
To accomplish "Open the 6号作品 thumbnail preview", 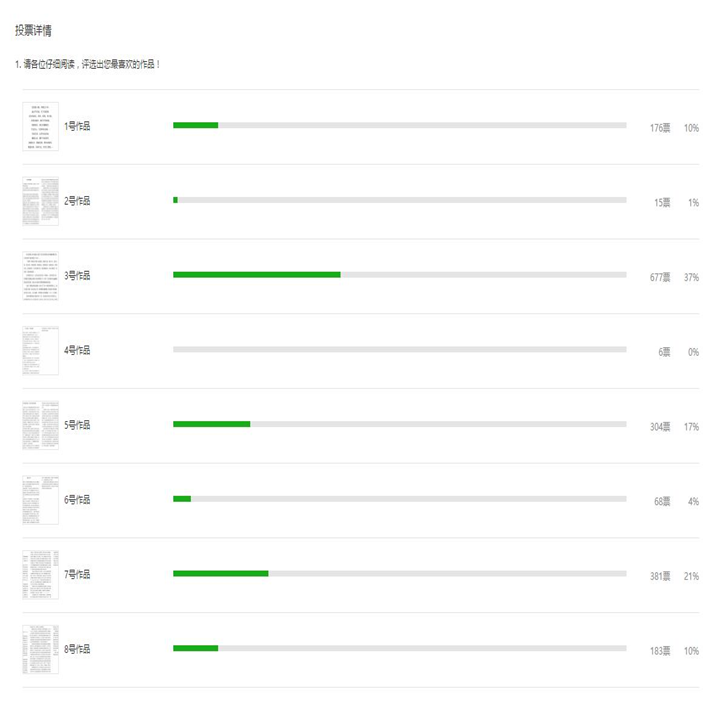I will pyautogui.click(x=40, y=500).
